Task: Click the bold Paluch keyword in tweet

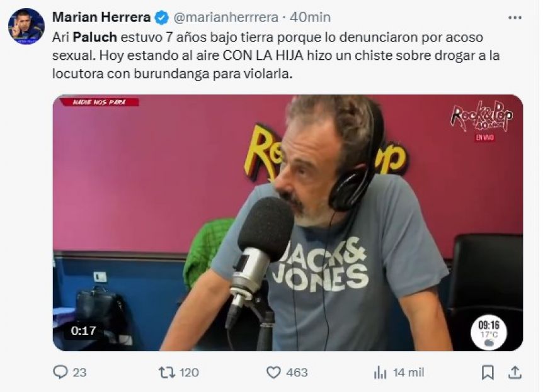Action: 95,37
